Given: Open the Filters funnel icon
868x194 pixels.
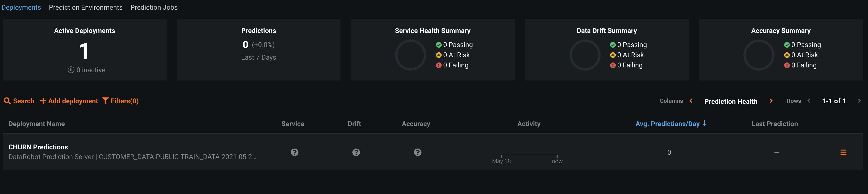Looking at the screenshot, I should coord(105,101).
